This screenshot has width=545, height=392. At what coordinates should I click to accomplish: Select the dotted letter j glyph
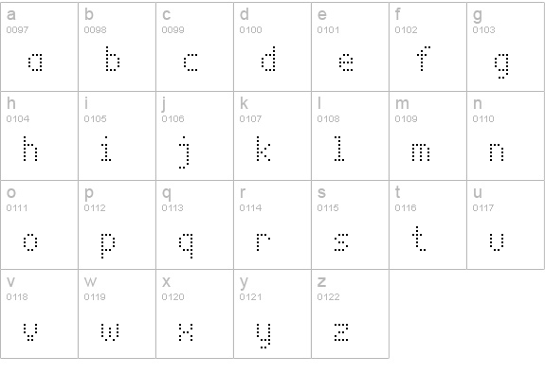185,152
